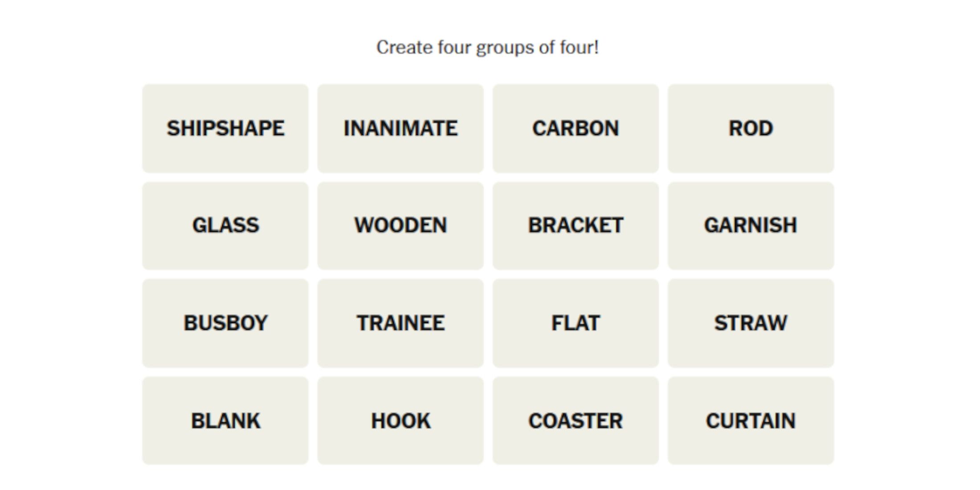Select the CURTAIN word tile
Viewport: 980px width, 490px height.
(x=751, y=421)
